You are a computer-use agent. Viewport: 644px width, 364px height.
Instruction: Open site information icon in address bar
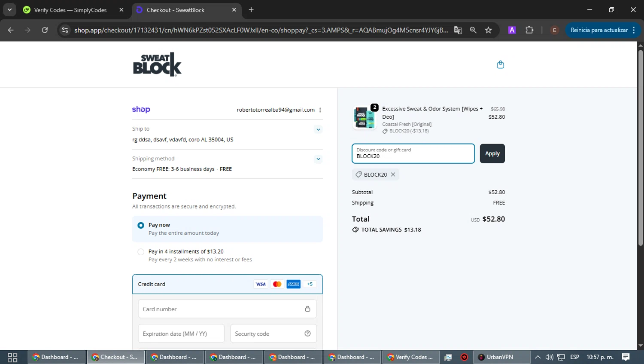pos(65,30)
